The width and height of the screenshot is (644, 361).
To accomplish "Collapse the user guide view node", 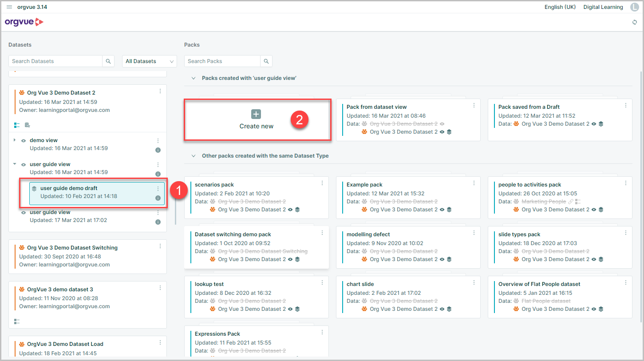I will pos(15,164).
